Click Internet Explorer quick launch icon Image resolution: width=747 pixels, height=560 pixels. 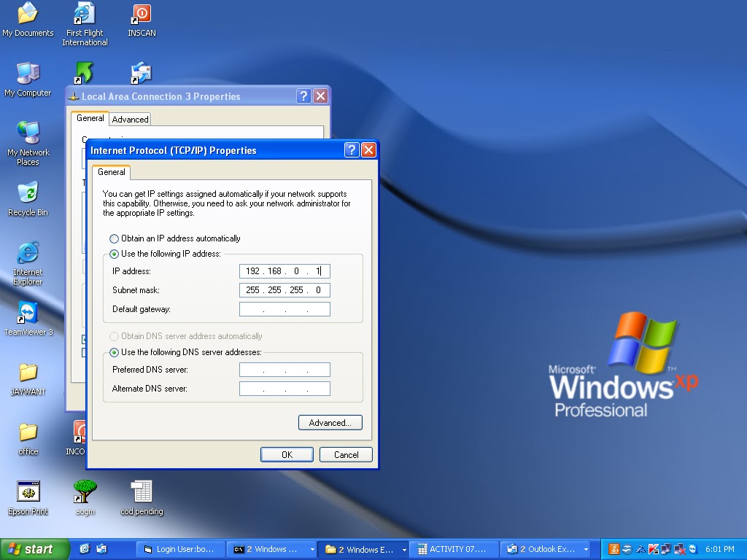[85, 549]
